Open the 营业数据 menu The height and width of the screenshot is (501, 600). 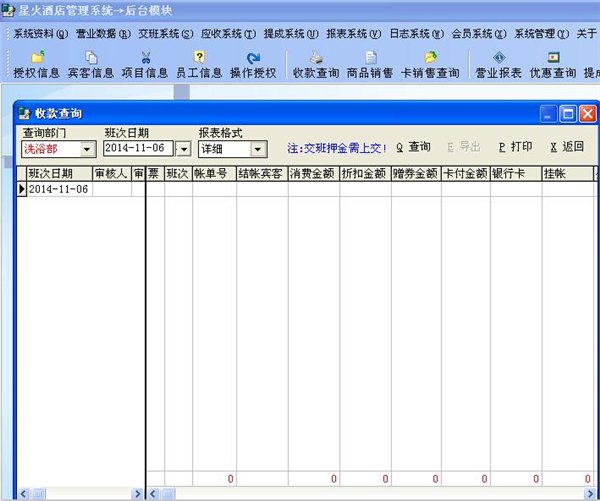[x=103, y=34]
